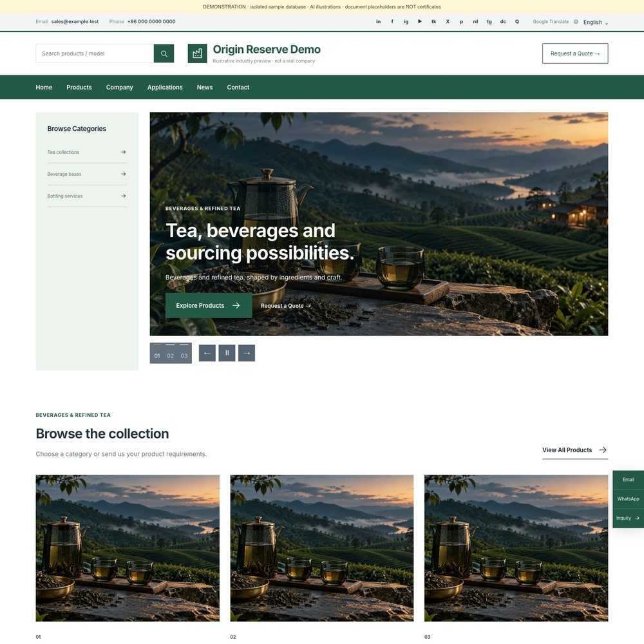Go to the previous hero slide
This screenshot has width=644, height=644.
point(207,353)
